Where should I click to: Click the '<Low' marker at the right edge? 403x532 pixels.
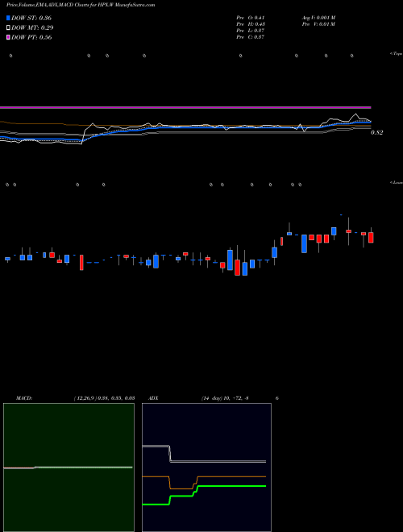pos(397,182)
